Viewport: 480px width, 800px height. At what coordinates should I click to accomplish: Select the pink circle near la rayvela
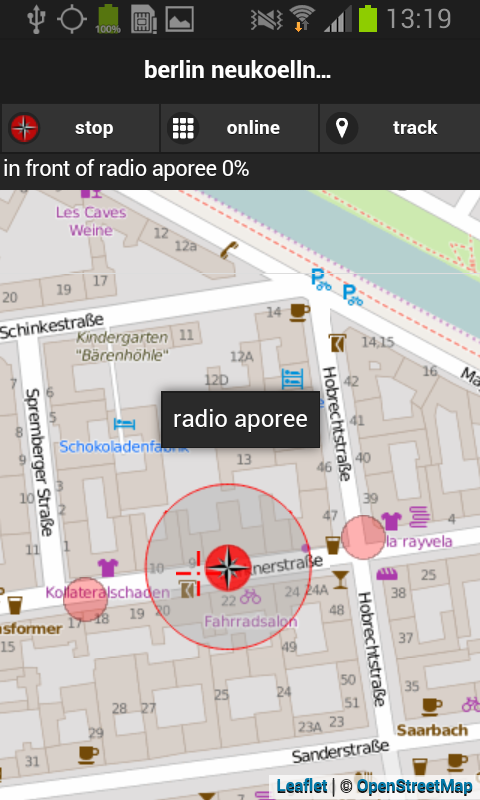(363, 537)
